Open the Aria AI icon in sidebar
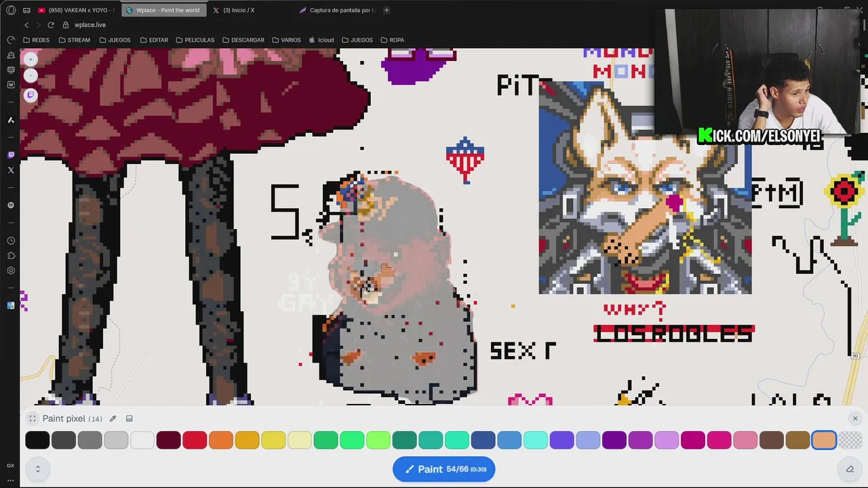 coord(11,120)
